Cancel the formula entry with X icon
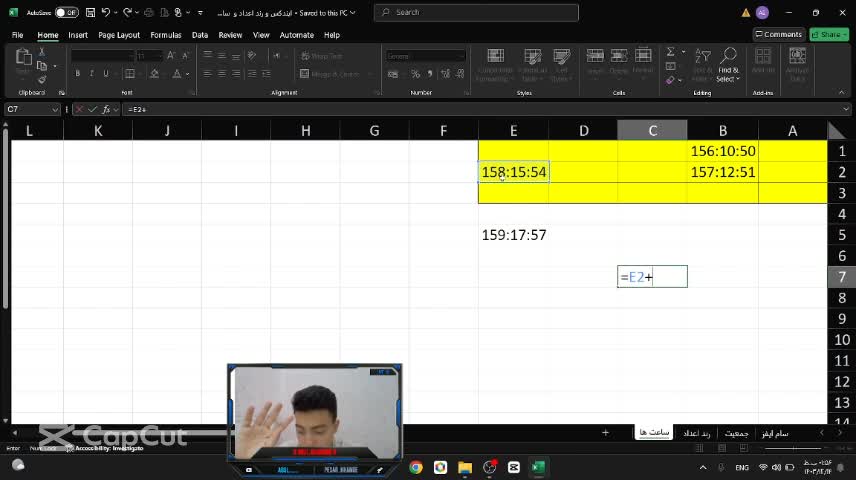 point(80,109)
